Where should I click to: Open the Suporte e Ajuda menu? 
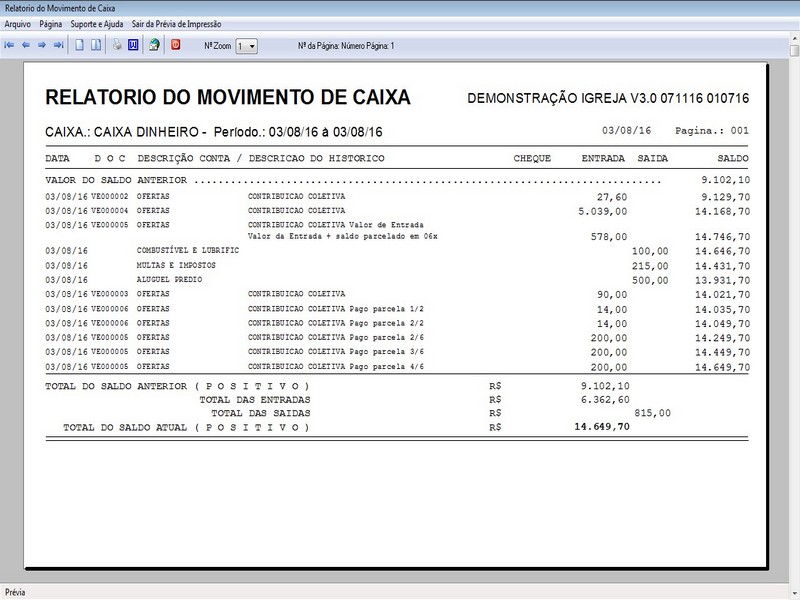(x=96, y=24)
